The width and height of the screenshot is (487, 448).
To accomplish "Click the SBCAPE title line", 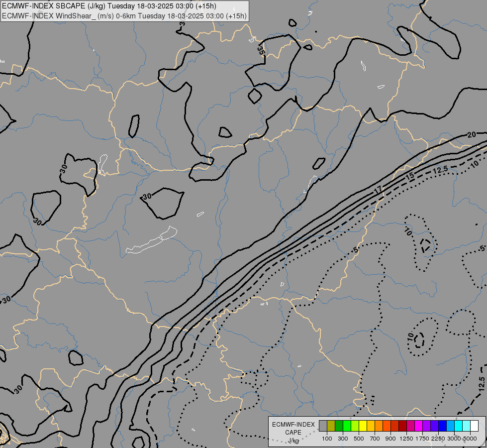I will coord(109,6).
